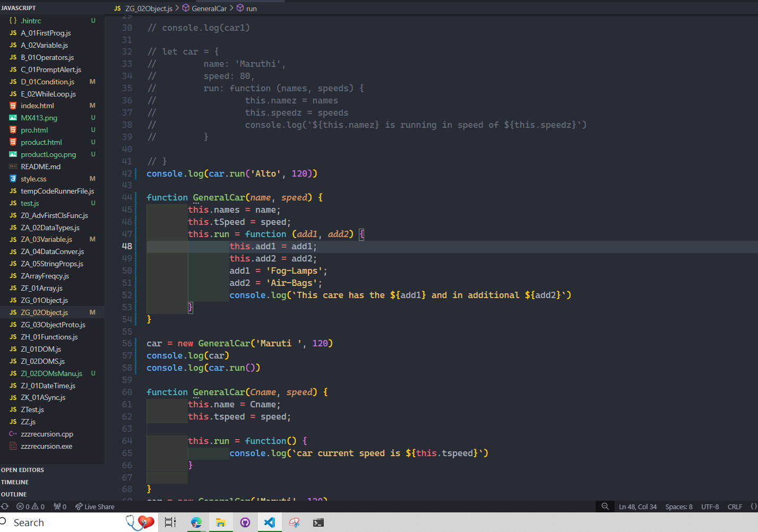The image size is (758, 532).
Task: Click the Task View taskbar icon
Action: tap(170, 522)
